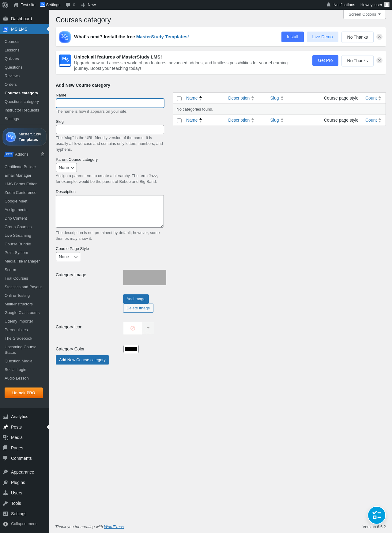The width and height of the screenshot is (392, 533).
Task: Click Delete image button
Action: [138, 308]
